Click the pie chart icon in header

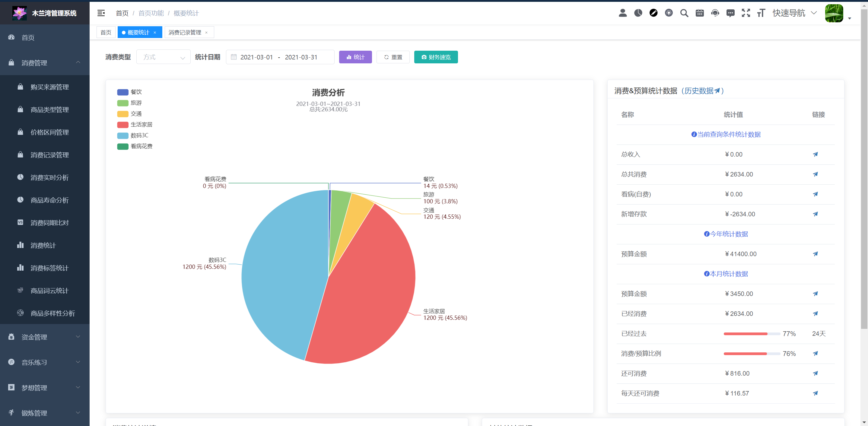(x=638, y=13)
